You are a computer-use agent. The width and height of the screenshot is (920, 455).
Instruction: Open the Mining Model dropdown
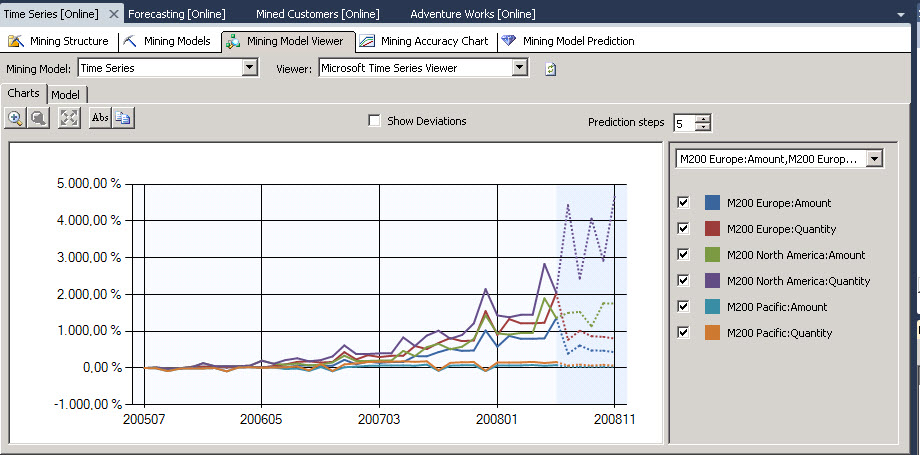click(x=250, y=68)
